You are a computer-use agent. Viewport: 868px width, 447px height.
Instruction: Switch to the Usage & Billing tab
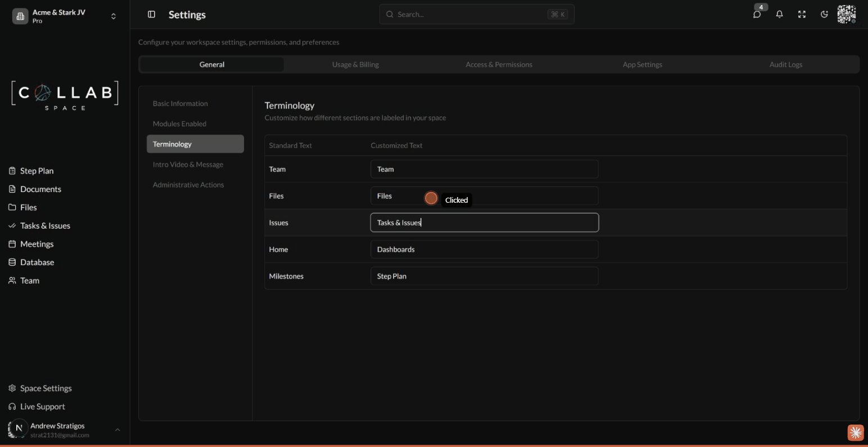pyautogui.click(x=355, y=64)
